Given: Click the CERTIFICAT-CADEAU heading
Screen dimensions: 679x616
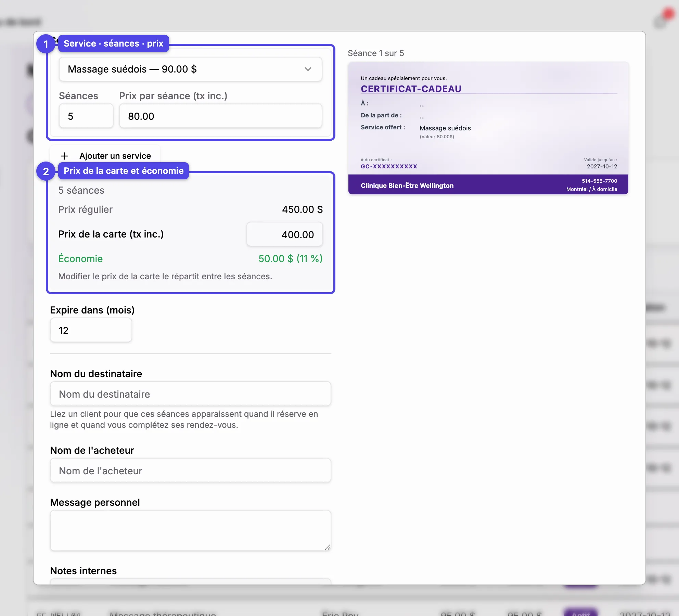Looking at the screenshot, I should [x=411, y=89].
